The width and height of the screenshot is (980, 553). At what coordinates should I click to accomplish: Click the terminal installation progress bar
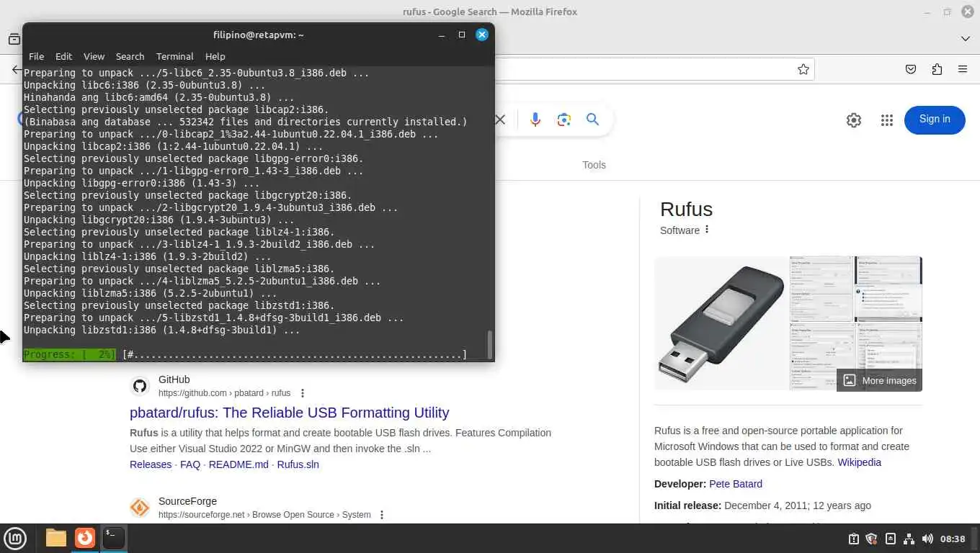click(245, 354)
